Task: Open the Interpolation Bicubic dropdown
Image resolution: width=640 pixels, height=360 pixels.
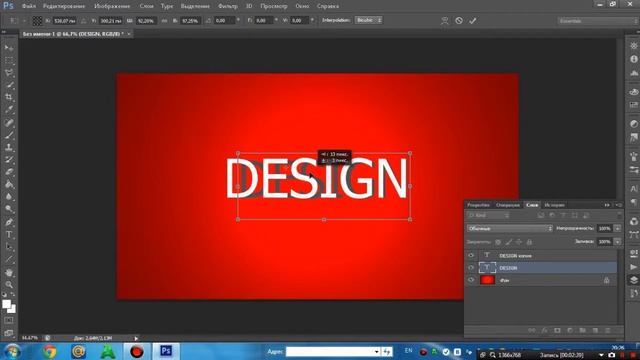Action: click(x=369, y=20)
